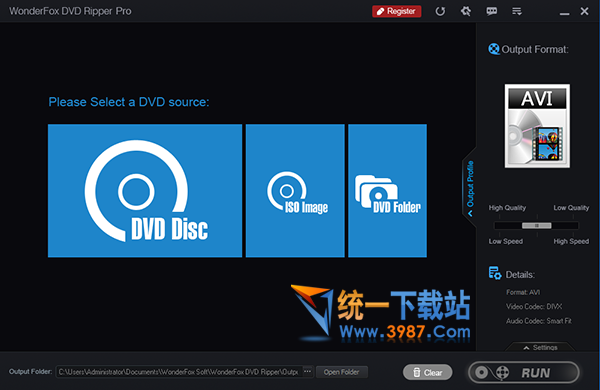The height and width of the screenshot is (390, 600).
Task: Click the quality/speed slider handle
Action: click(536, 225)
